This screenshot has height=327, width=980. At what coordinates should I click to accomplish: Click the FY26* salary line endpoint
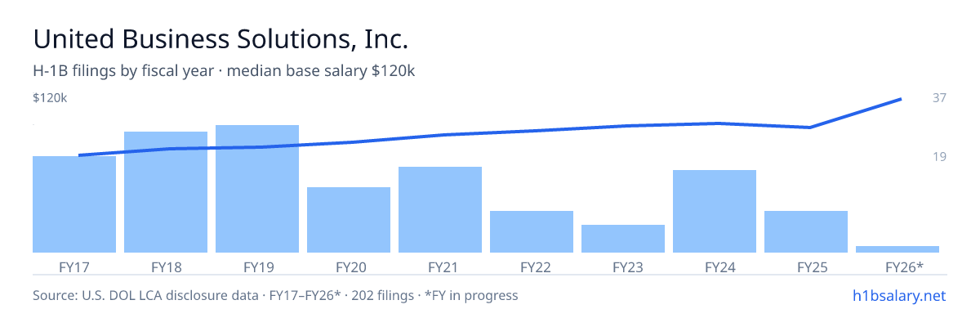(x=901, y=99)
